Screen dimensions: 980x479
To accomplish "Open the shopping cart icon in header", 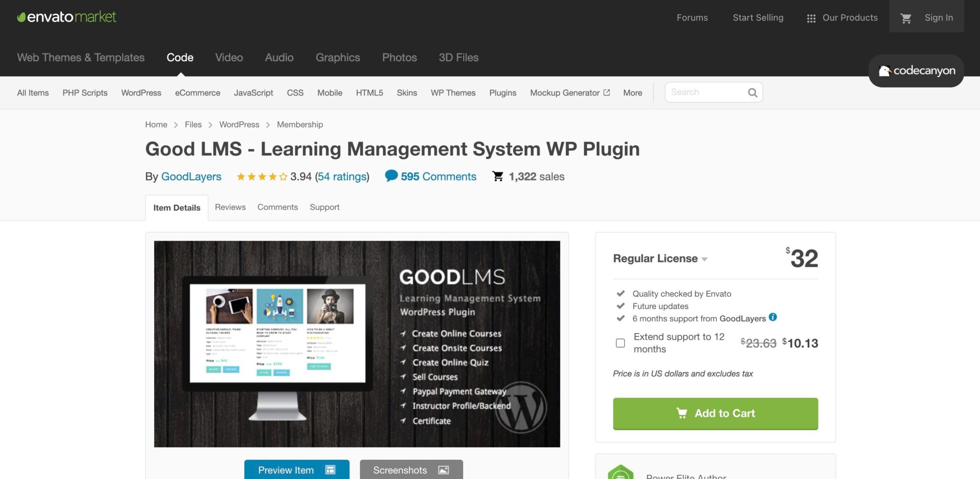I will point(905,18).
